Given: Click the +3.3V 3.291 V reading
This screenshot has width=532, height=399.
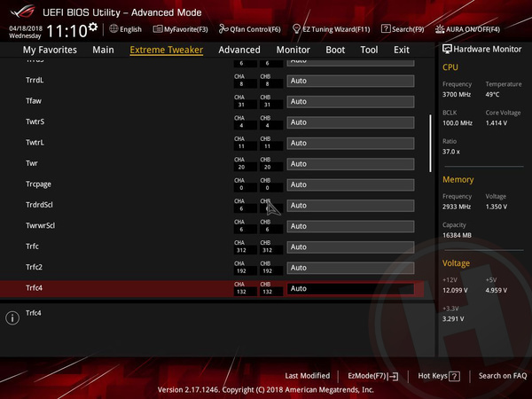Looking at the screenshot, I should [453, 319].
